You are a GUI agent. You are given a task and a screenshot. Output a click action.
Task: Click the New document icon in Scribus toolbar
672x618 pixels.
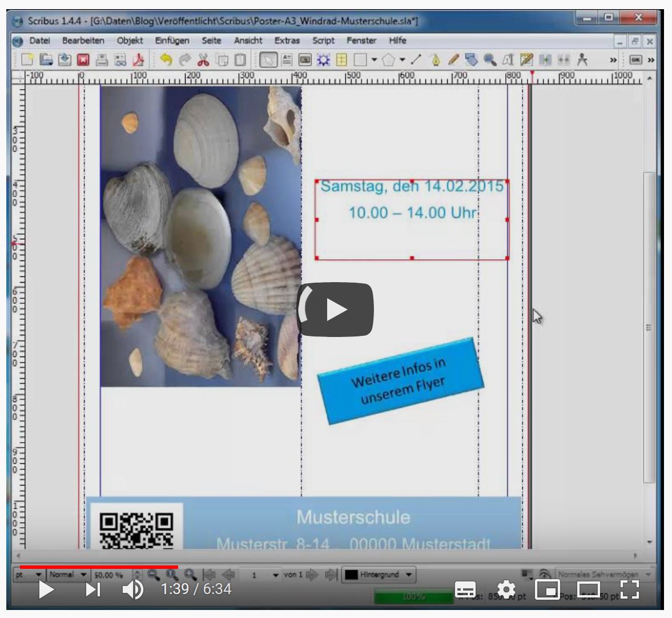pos(27,59)
